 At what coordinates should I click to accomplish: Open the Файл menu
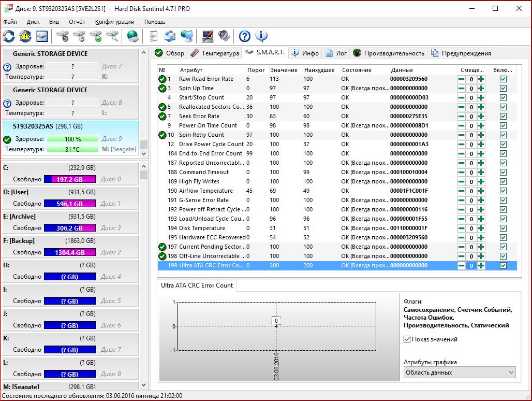coord(10,22)
